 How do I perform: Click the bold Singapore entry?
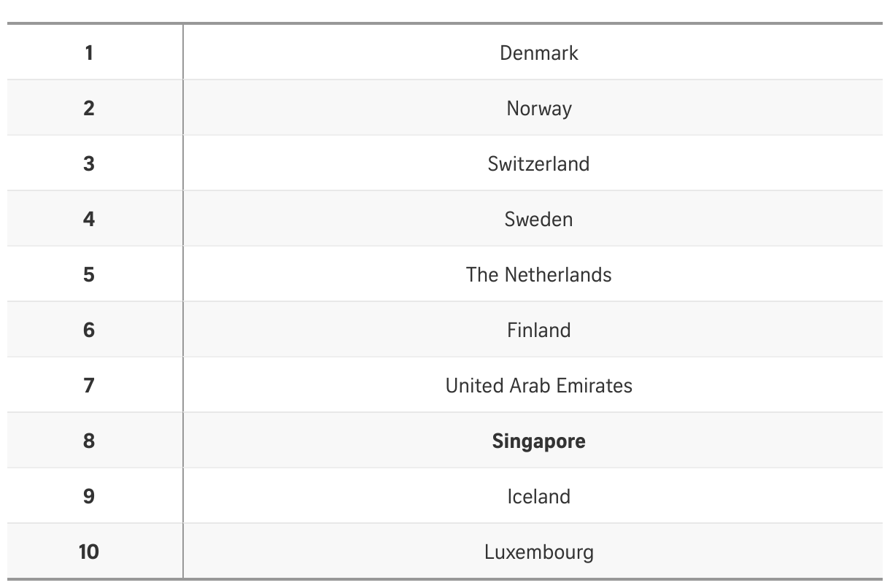click(538, 441)
